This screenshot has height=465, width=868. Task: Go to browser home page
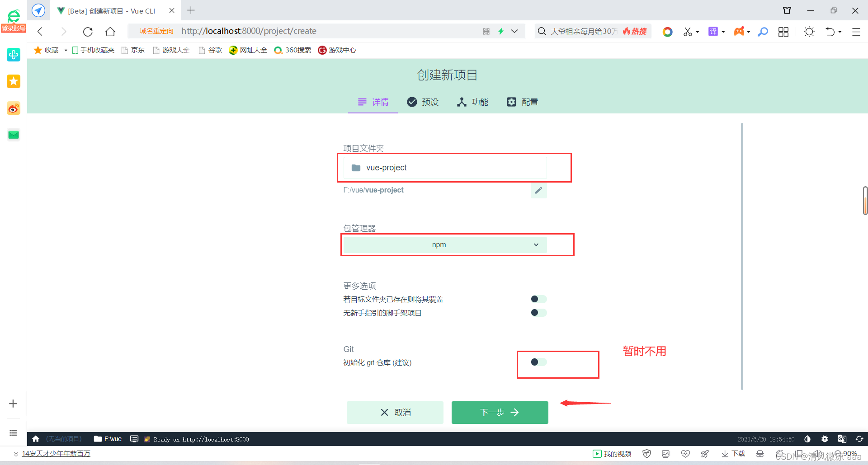click(110, 31)
